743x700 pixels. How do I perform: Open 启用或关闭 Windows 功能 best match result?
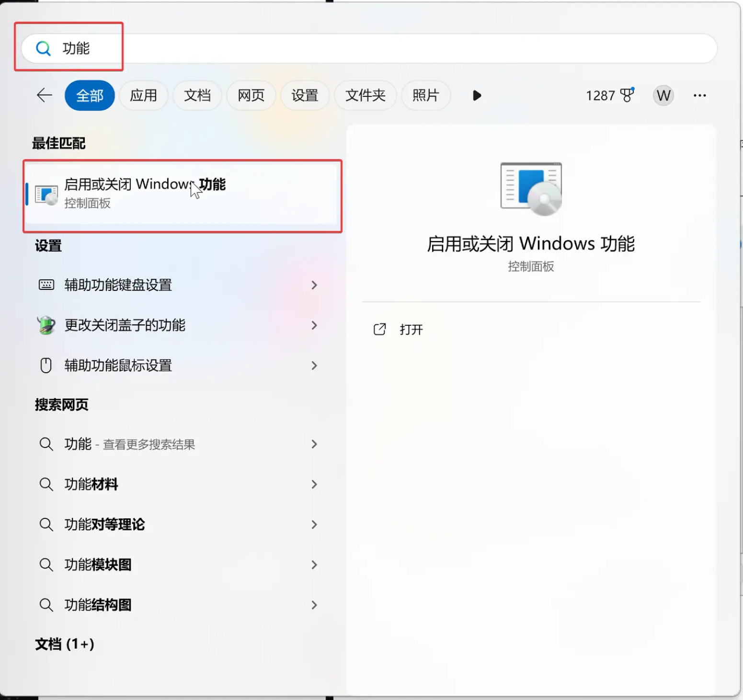click(x=182, y=194)
